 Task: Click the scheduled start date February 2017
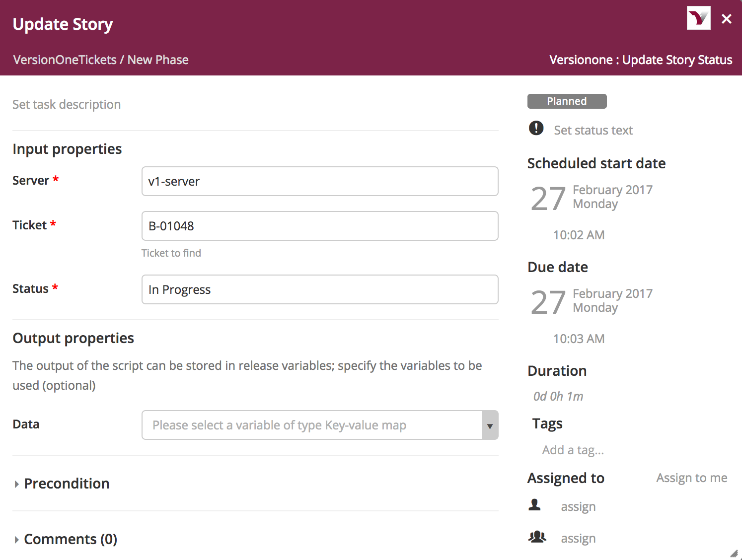pyautogui.click(x=612, y=190)
